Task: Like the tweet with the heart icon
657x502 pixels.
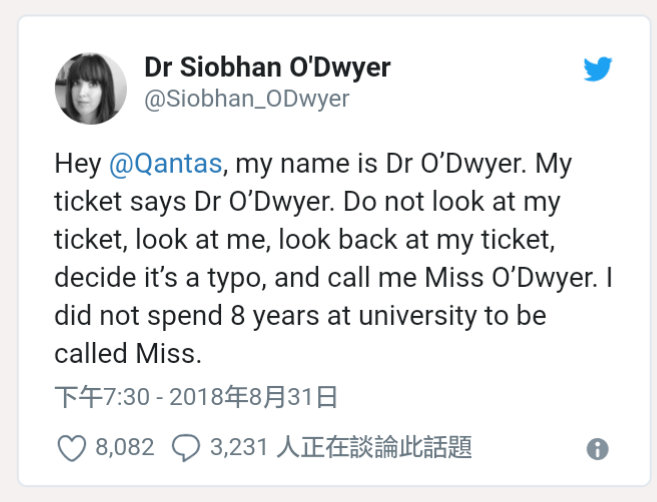Action: 71,447
